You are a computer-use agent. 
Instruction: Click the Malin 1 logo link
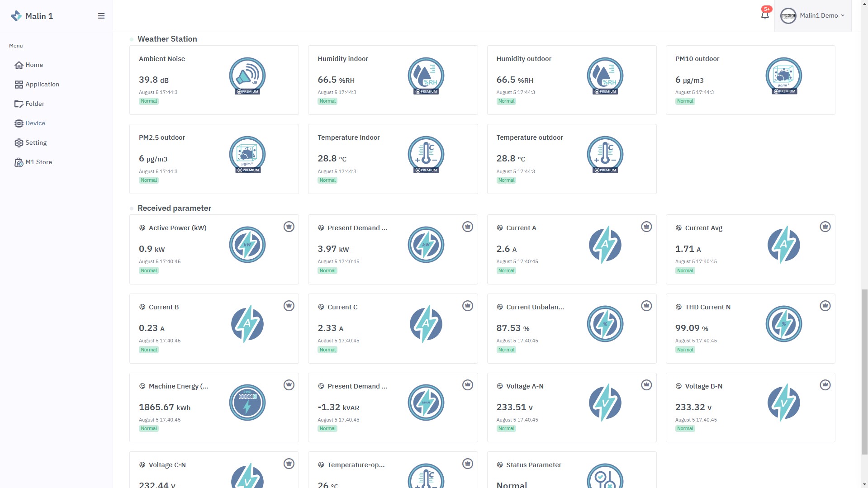tap(32, 16)
